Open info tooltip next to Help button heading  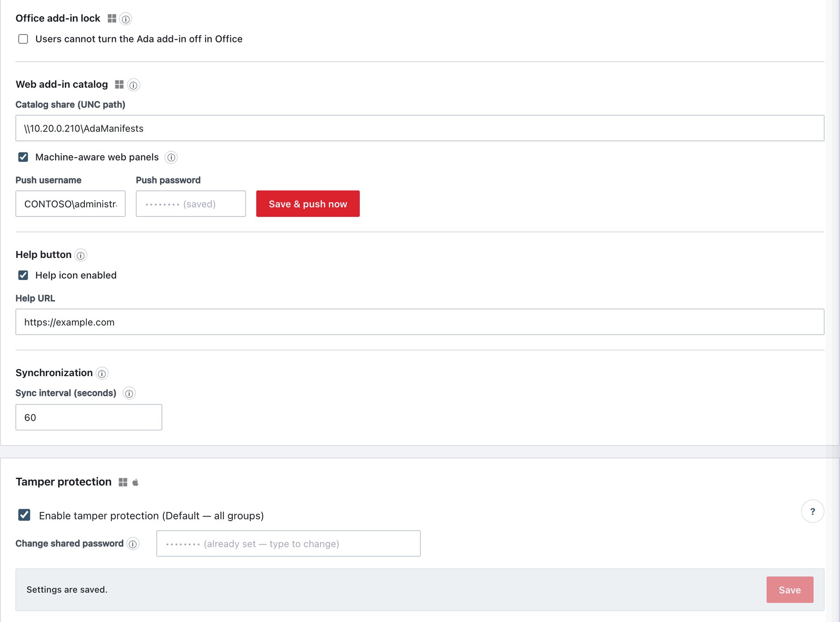(x=81, y=255)
